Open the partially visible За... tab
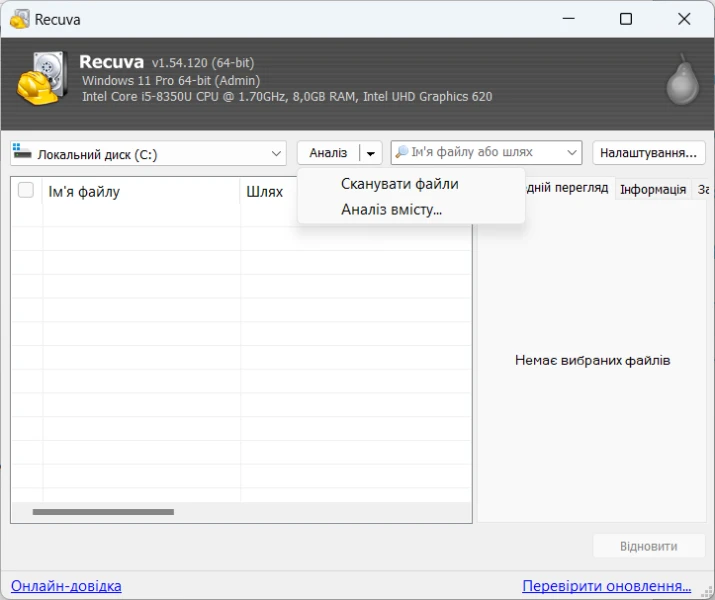The image size is (715, 600). click(x=701, y=189)
